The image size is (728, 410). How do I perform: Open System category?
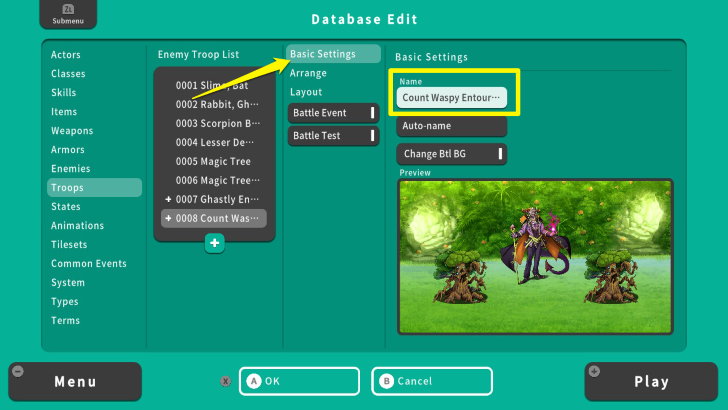coord(68,283)
